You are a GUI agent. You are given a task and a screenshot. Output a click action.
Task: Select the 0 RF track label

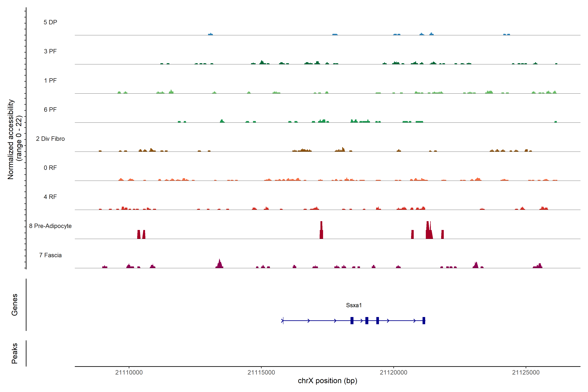50,168
